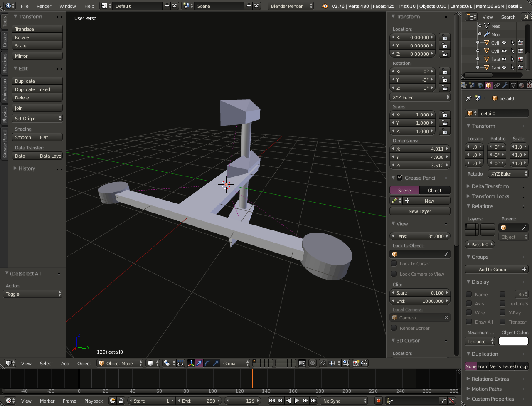Click OpenGL render animation clapper icon
The width and height of the screenshot is (532, 406).
pos(364,363)
